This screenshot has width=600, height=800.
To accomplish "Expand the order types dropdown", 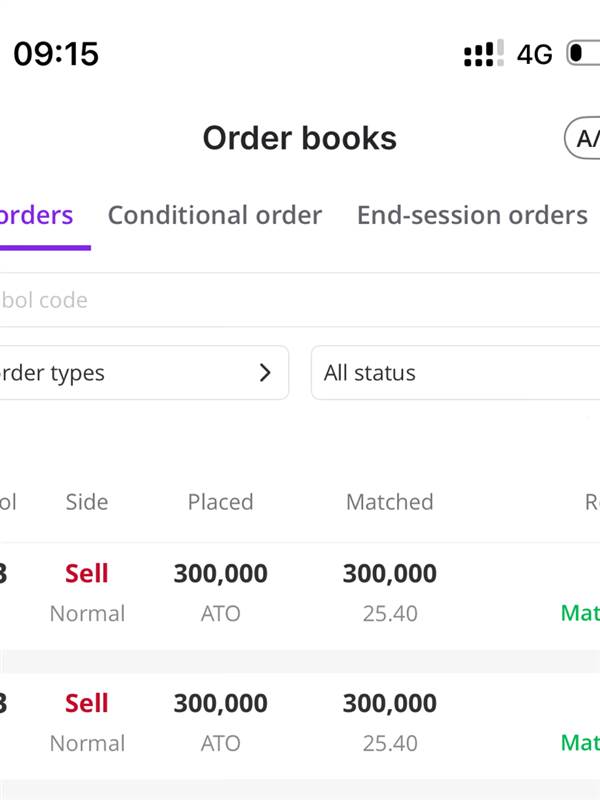I will click(x=144, y=372).
